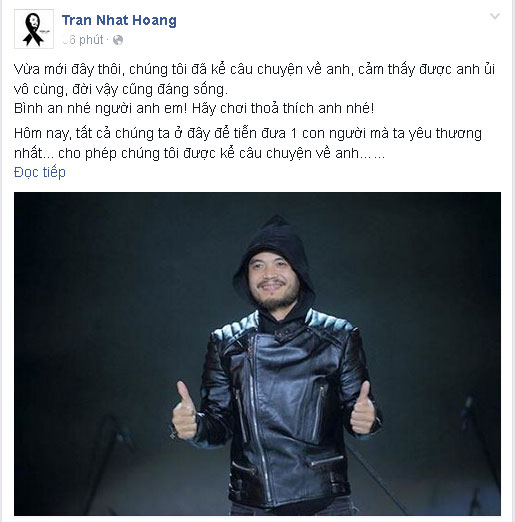Viewport: 515px width, 522px height.
Task: Click the thumbs-up hand on photo's left side
Action: [x=184, y=411]
